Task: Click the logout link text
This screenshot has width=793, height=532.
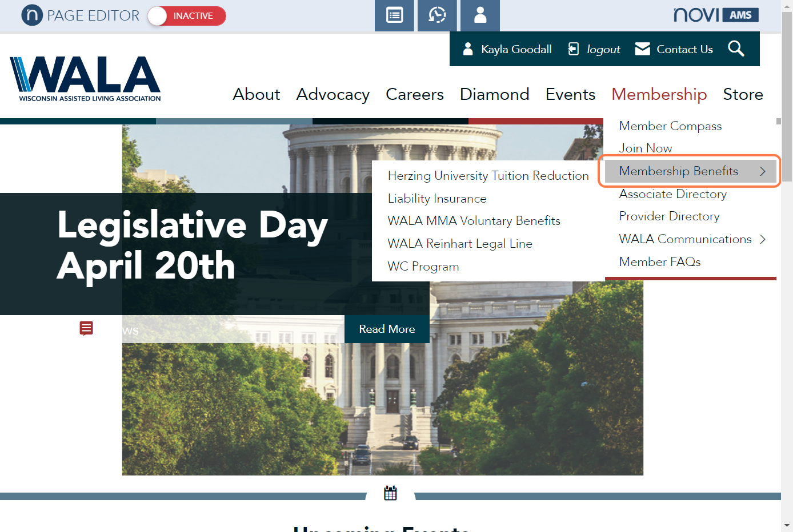Action: click(603, 50)
